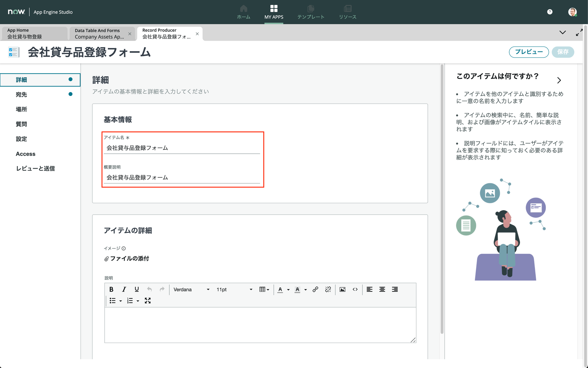Open the ホーム home icon
The image size is (588, 368).
pos(243,12)
